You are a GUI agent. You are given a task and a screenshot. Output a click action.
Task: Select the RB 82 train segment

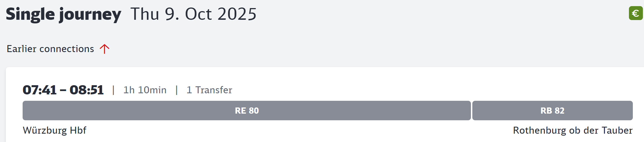pyautogui.click(x=552, y=111)
